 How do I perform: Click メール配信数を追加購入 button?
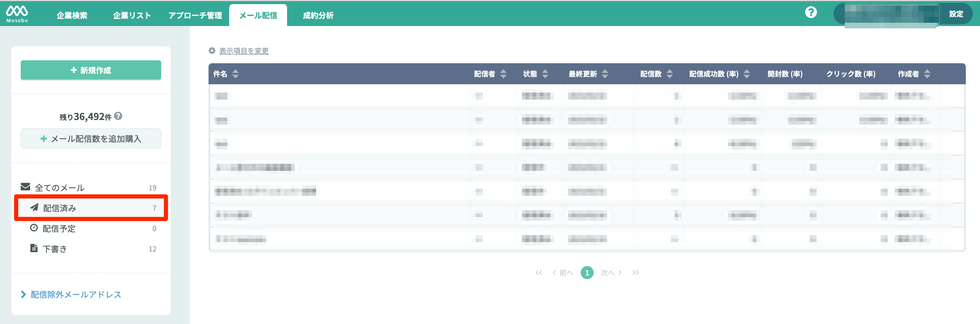[x=91, y=139]
